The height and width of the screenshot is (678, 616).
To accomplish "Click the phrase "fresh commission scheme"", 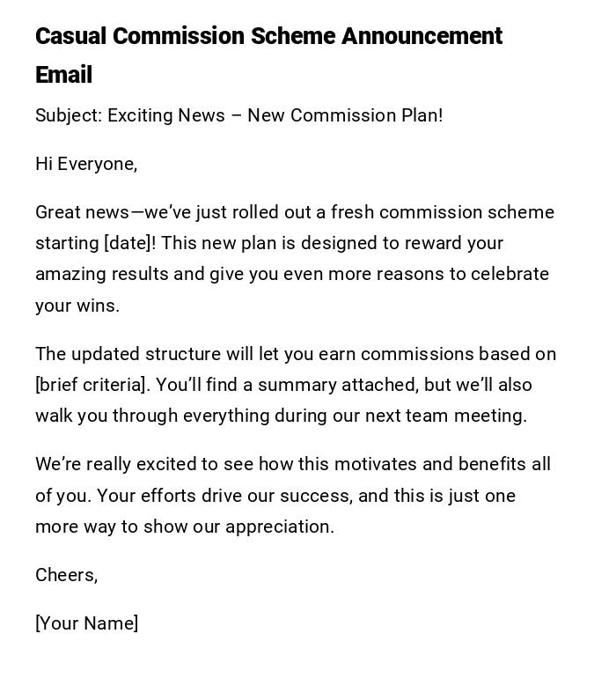I will pyautogui.click(x=442, y=212).
